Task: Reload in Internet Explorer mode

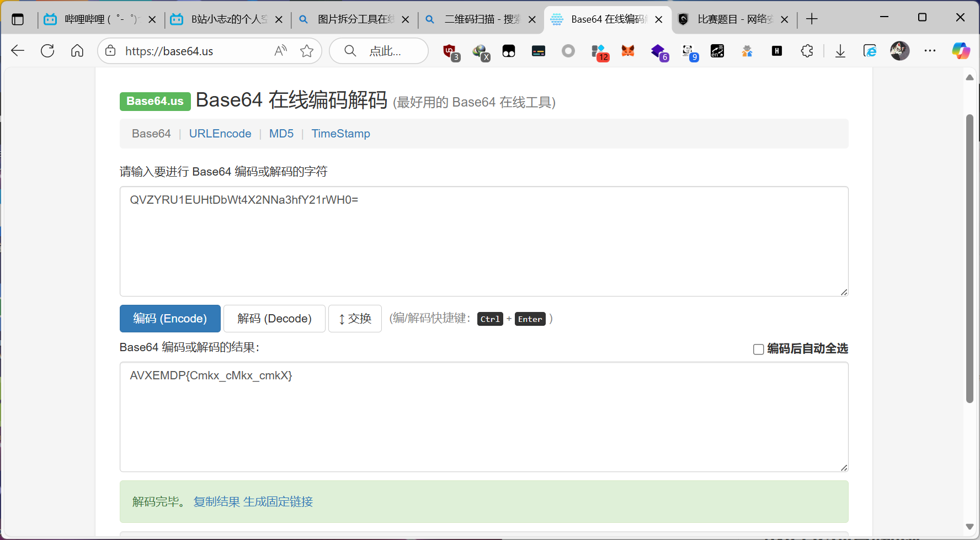Action: point(870,51)
